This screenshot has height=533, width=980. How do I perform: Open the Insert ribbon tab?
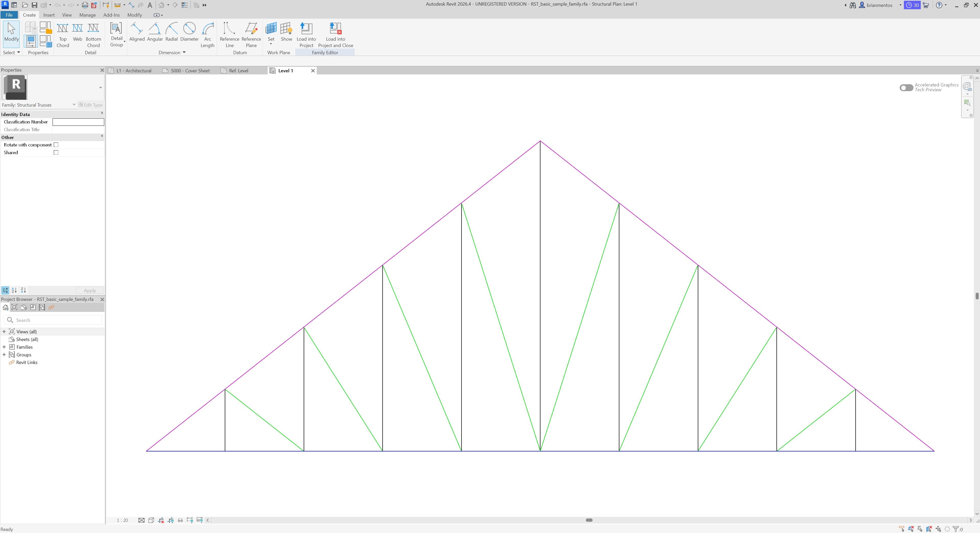[x=49, y=15]
